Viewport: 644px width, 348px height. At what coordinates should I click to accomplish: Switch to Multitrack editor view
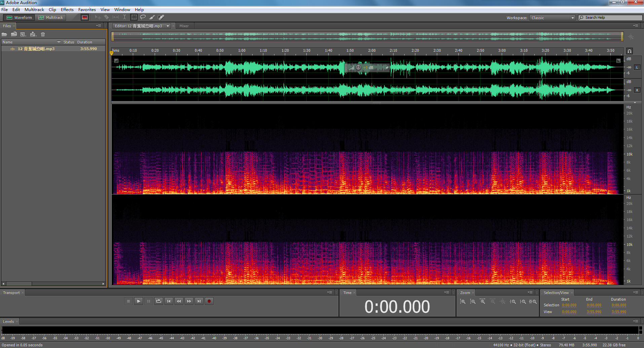click(51, 17)
